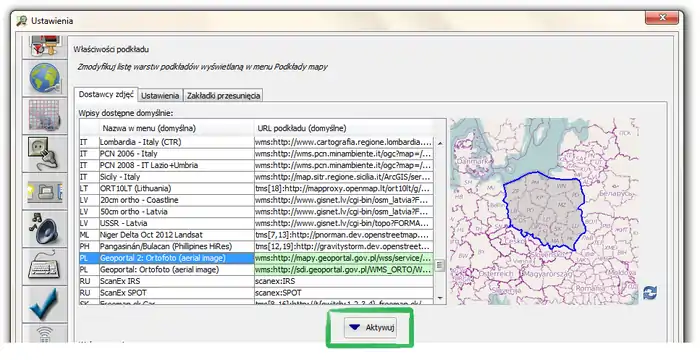Select the Dostawcy zdjęć tab
700x360 pixels.
click(106, 95)
